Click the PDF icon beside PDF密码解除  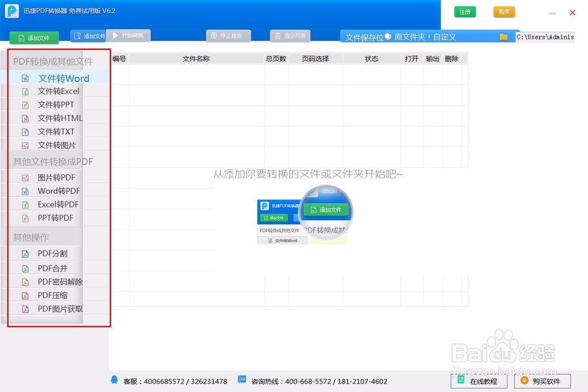tap(25, 282)
